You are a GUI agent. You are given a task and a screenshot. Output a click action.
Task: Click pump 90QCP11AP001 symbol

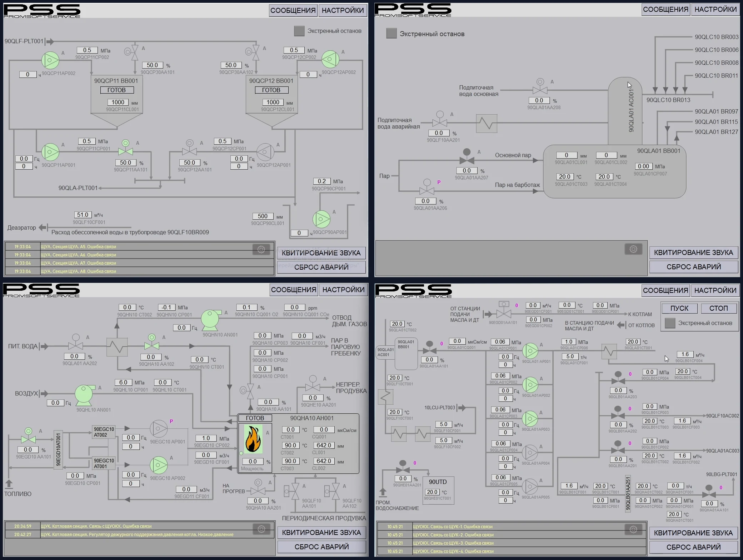(x=50, y=152)
